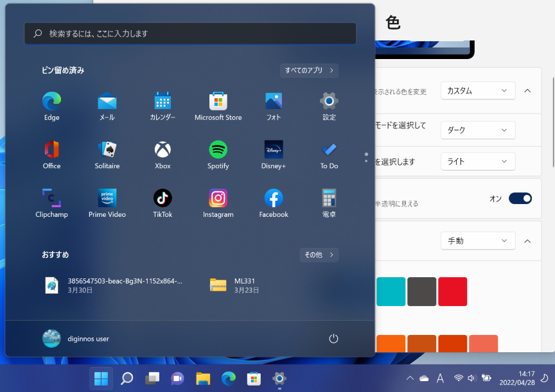Image resolution: width=555 pixels, height=392 pixels.
Task: Launch the Xbox app
Action: (x=163, y=155)
